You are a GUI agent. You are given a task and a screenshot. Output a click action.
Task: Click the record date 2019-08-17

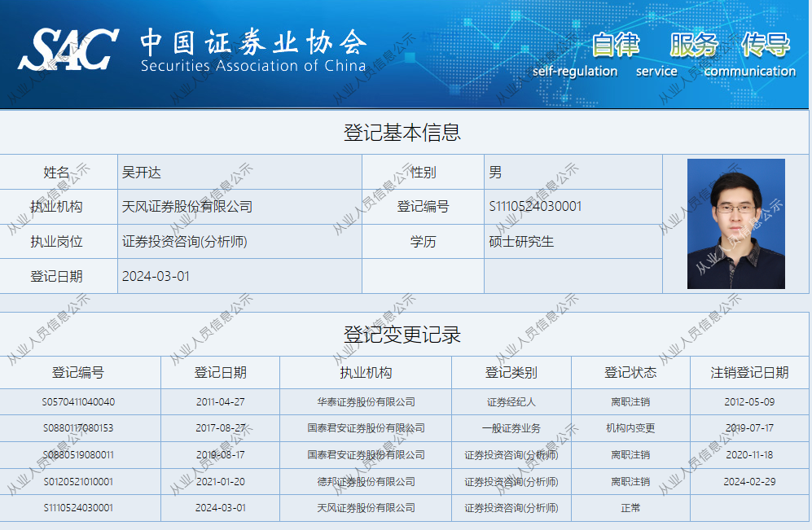[x=221, y=455]
